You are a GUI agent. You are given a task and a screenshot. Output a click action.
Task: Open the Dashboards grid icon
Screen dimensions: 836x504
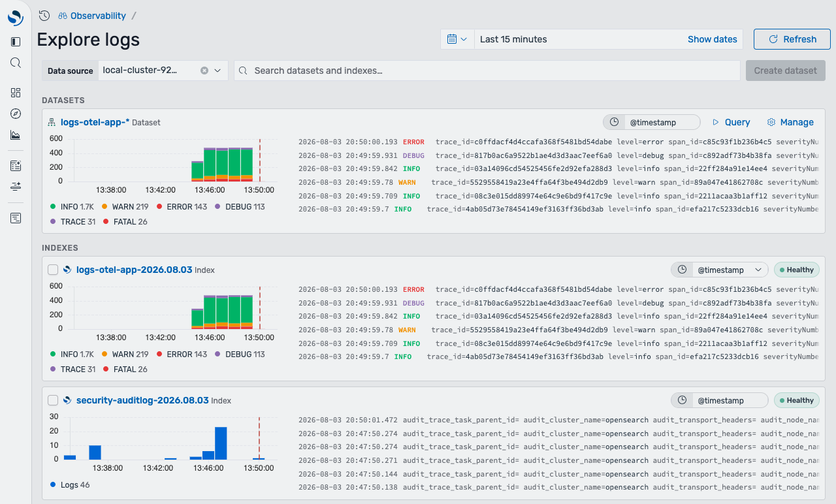point(16,93)
